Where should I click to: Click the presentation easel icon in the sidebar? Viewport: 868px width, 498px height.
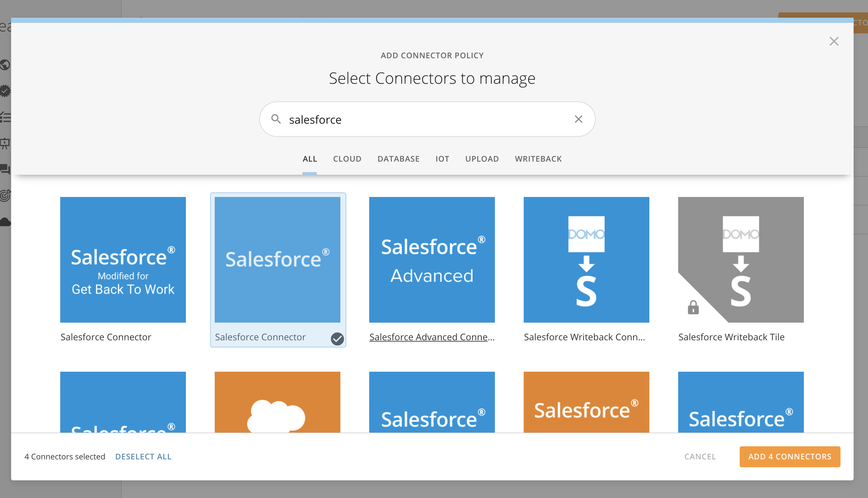[5, 143]
